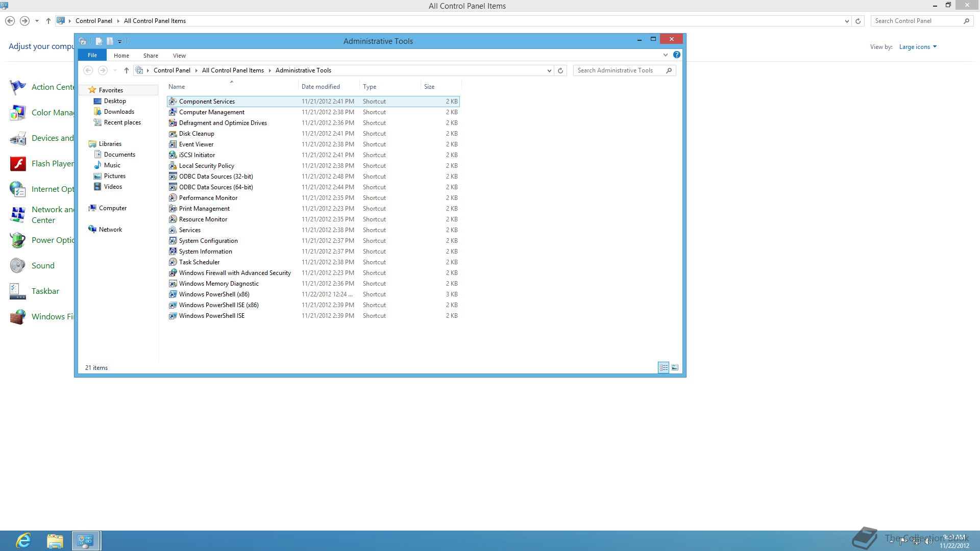Open the Quick Access Toolbar customize dropdown
The height and width of the screenshot is (551, 980).
coord(120,41)
